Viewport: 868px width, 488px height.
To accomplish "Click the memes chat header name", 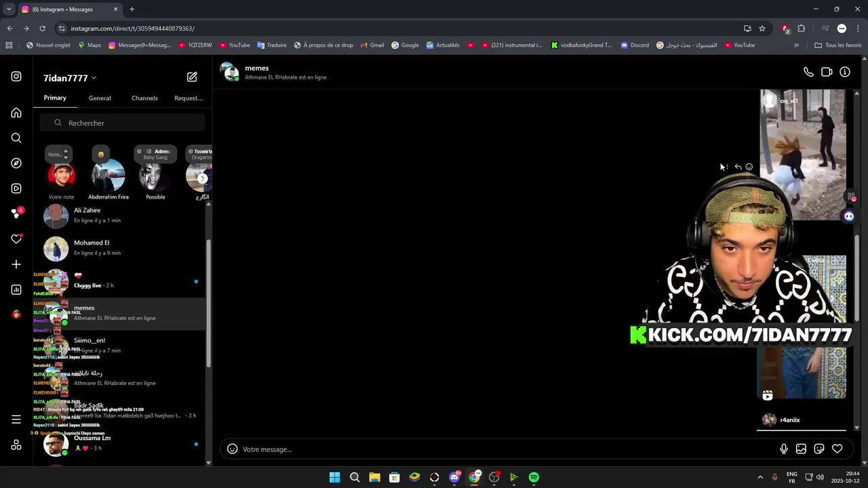I will [257, 68].
